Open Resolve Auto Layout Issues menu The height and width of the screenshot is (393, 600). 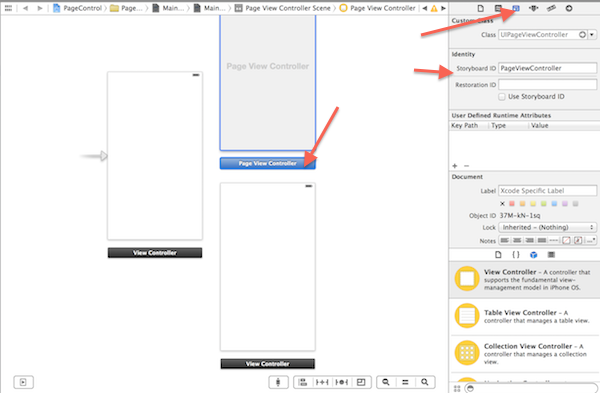point(342,382)
